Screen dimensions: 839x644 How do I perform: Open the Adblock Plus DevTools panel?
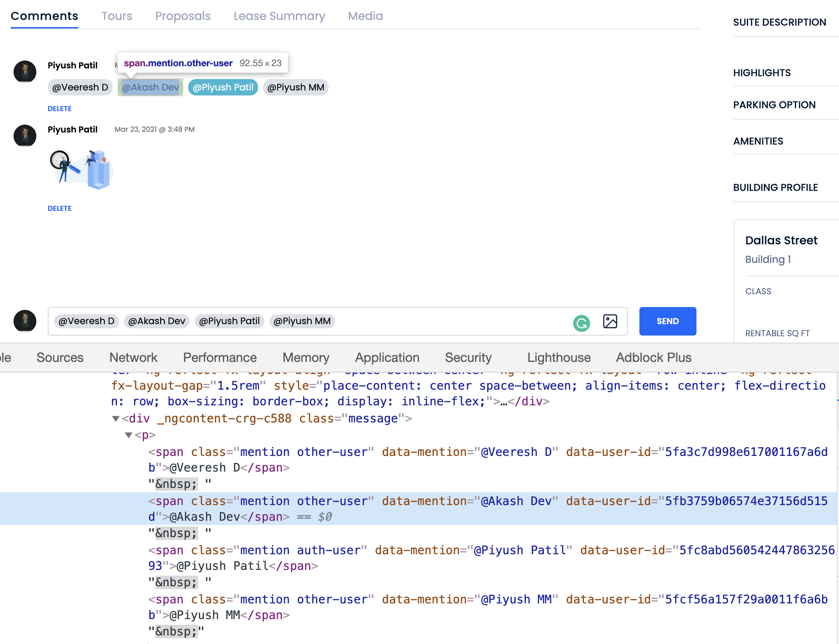click(x=653, y=358)
